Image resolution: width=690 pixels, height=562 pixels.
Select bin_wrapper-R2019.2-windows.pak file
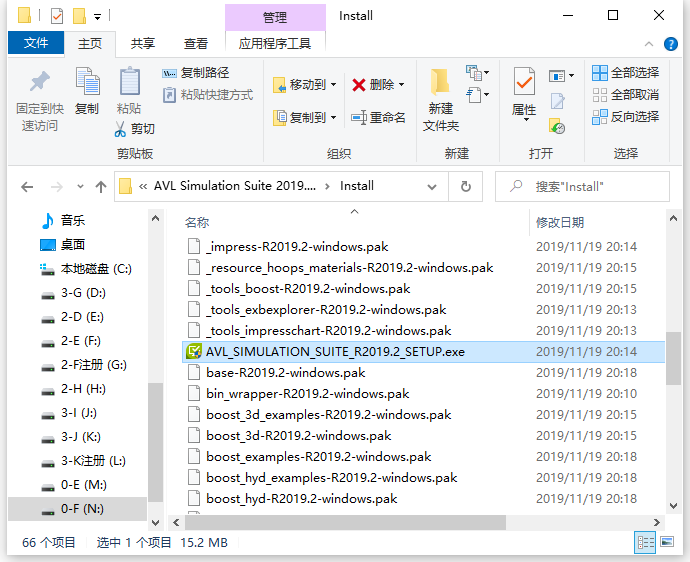point(308,394)
